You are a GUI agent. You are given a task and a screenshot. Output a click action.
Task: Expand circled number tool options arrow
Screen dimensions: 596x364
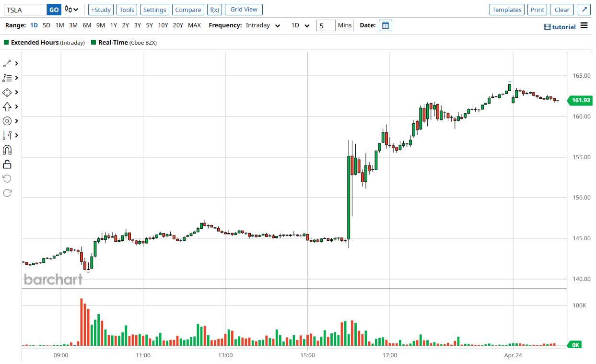click(x=17, y=121)
